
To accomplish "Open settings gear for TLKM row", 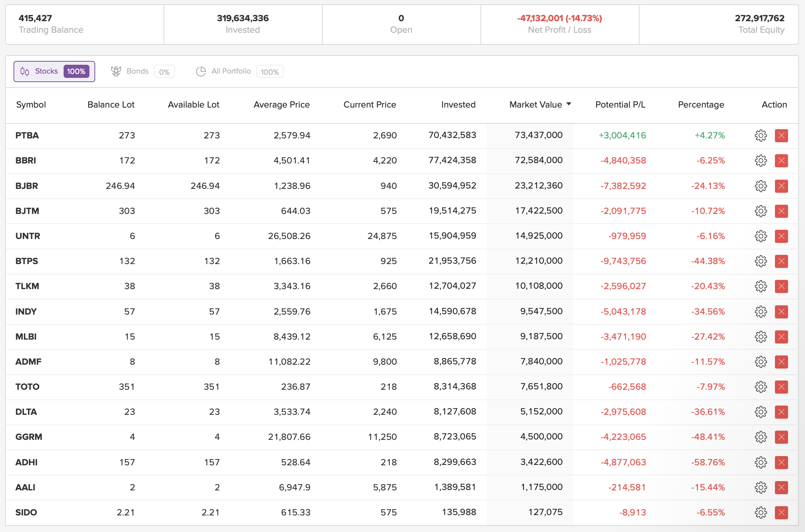I will tap(761, 286).
